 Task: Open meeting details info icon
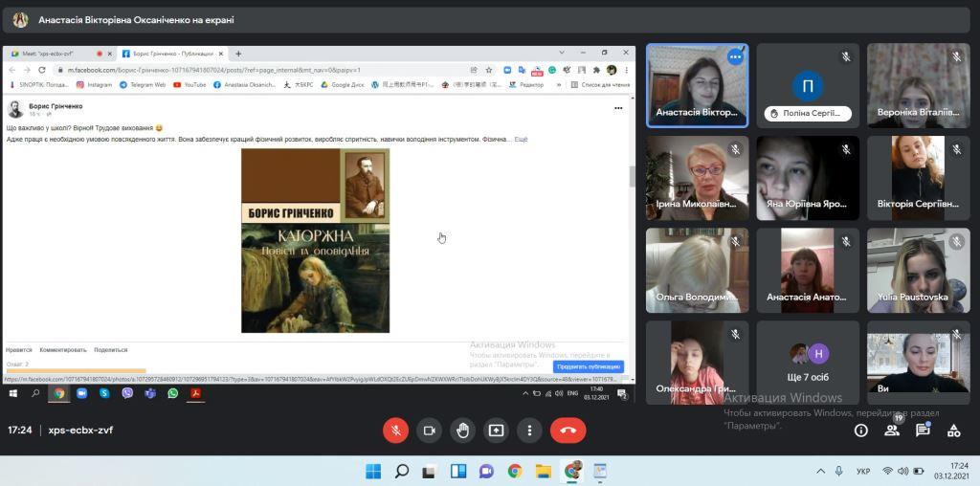[x=860, y=431]
